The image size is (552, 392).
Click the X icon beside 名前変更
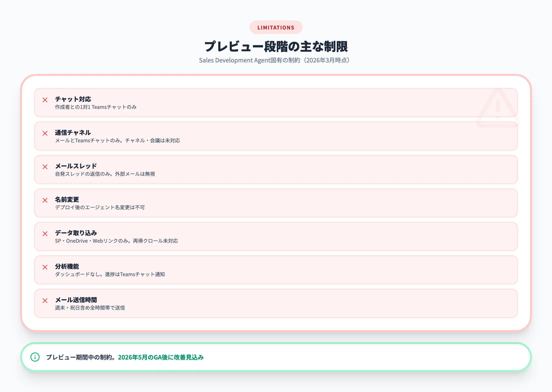[45, 200]
